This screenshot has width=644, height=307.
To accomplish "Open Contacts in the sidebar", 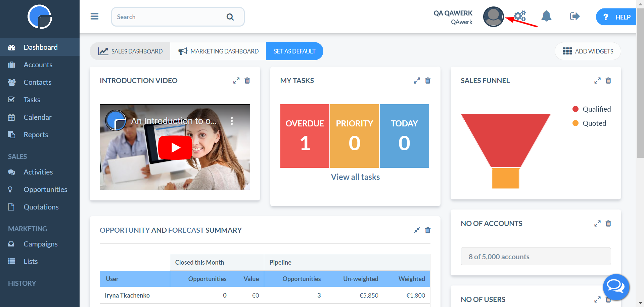I will pyautogui.click(x=40, y=82).
